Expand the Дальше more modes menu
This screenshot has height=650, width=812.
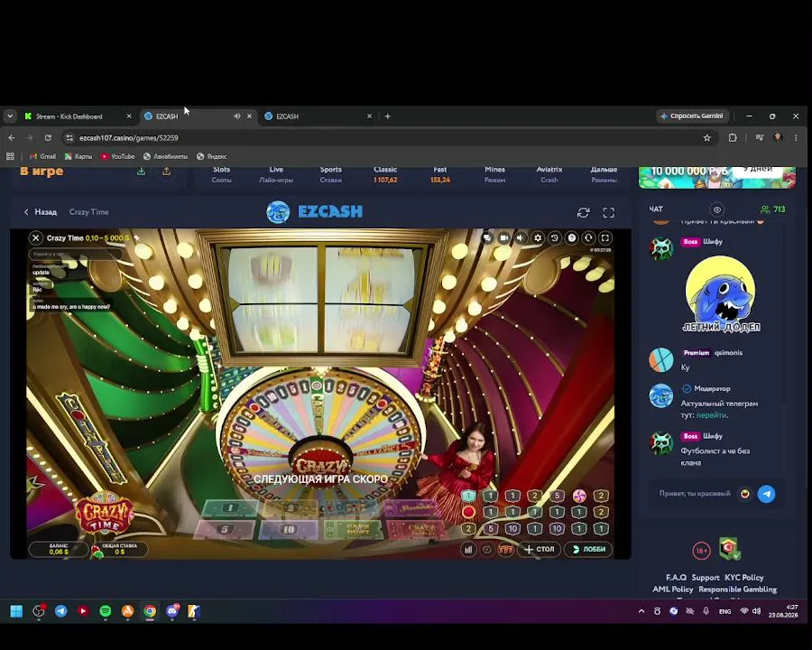tap(604, 174)
